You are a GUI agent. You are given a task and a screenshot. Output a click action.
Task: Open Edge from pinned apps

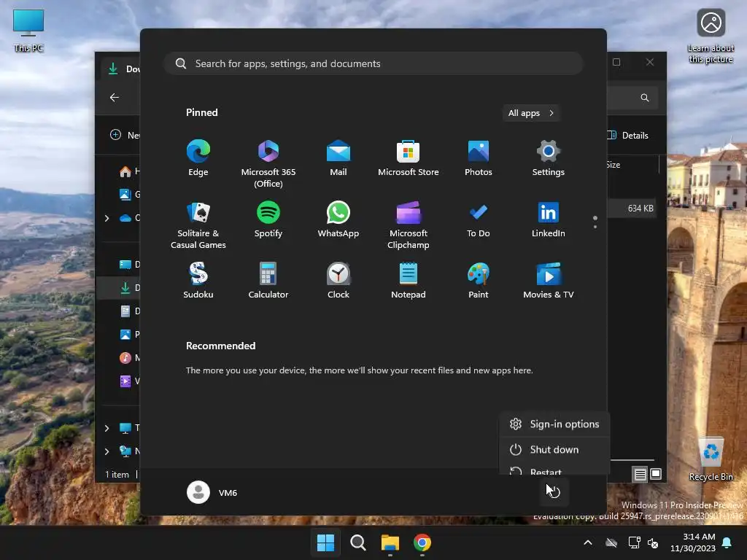pyautogui.click(x=198, y=158)
